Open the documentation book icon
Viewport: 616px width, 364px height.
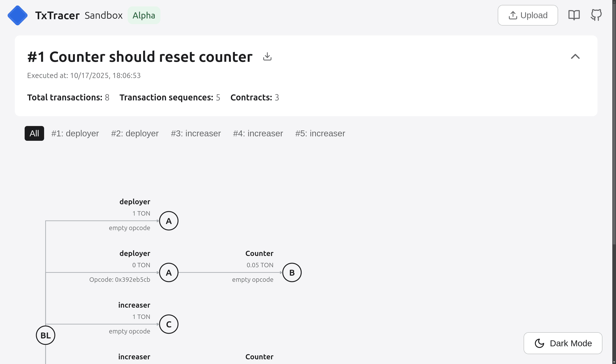click(574, 15)
